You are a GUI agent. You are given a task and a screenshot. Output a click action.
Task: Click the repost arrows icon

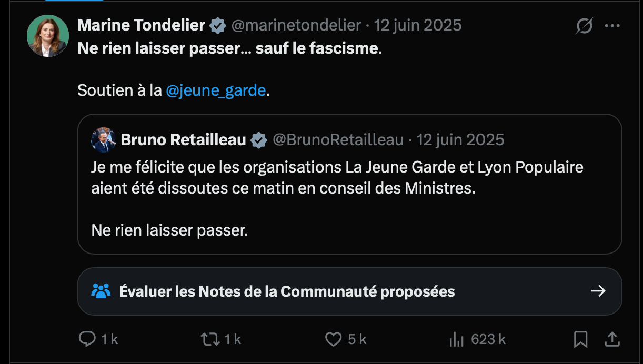click(210, 339)
